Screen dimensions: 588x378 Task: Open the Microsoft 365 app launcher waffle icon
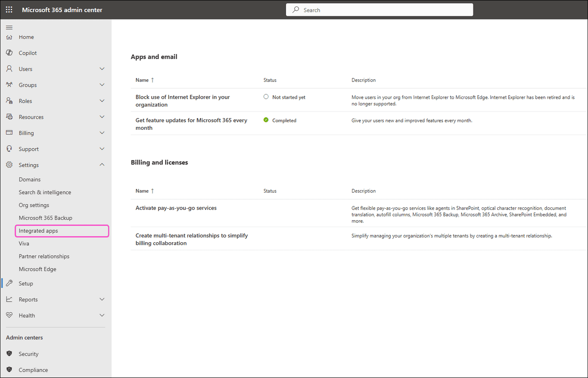point(9,9)
